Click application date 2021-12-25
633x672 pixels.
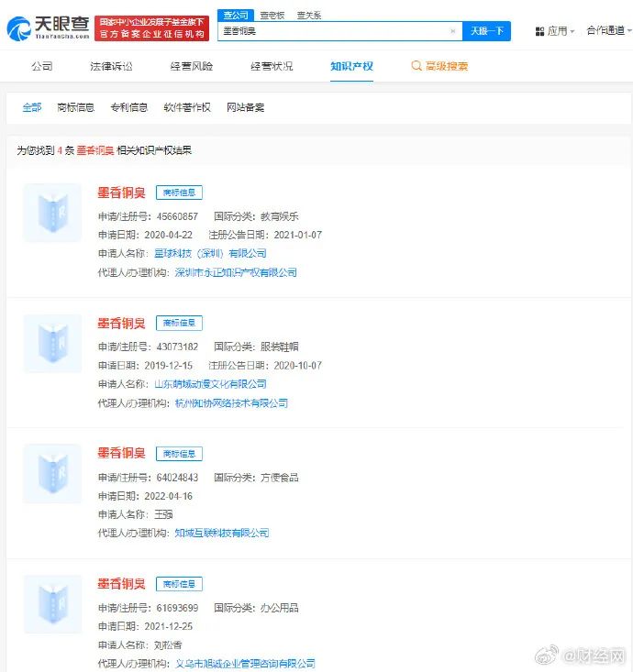169,626
